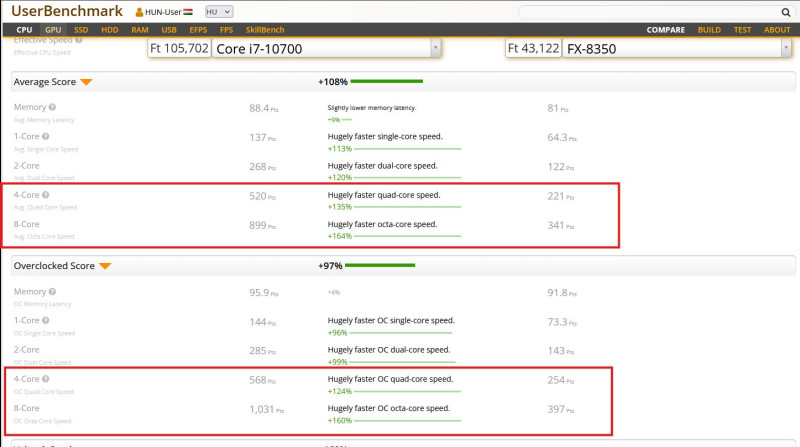This screenshot has height=447, width=800.
Task: Click the 520 Pts quad-core value
Action: coord(262,196)
